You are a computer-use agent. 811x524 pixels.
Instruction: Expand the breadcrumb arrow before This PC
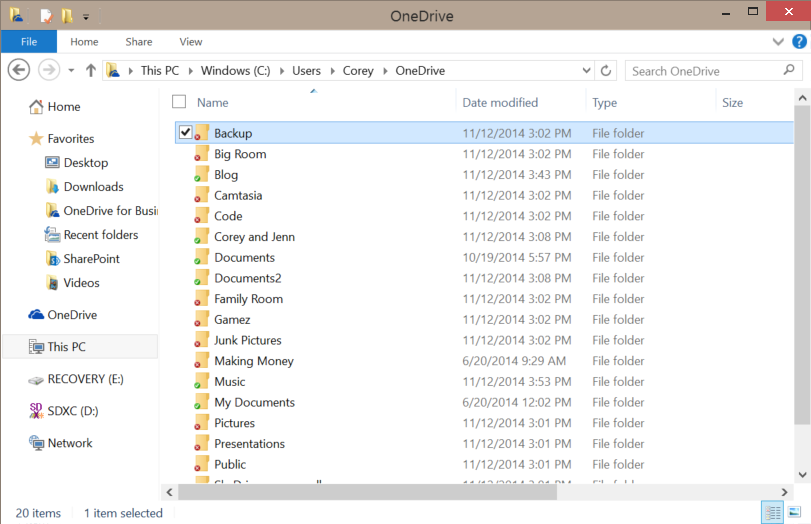pyautogui.click(x=130, y=71)
